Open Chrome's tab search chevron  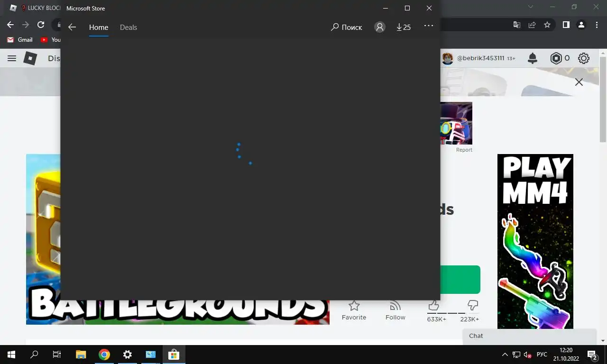click(531, 7)
